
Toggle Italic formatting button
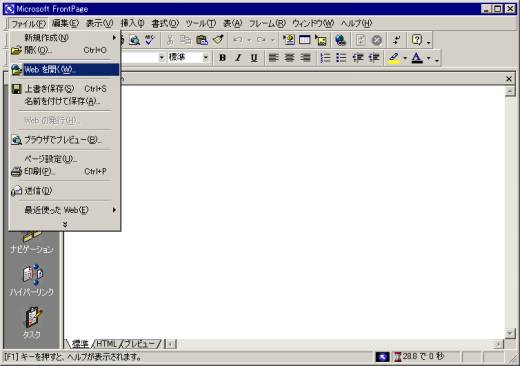(238, 58)
